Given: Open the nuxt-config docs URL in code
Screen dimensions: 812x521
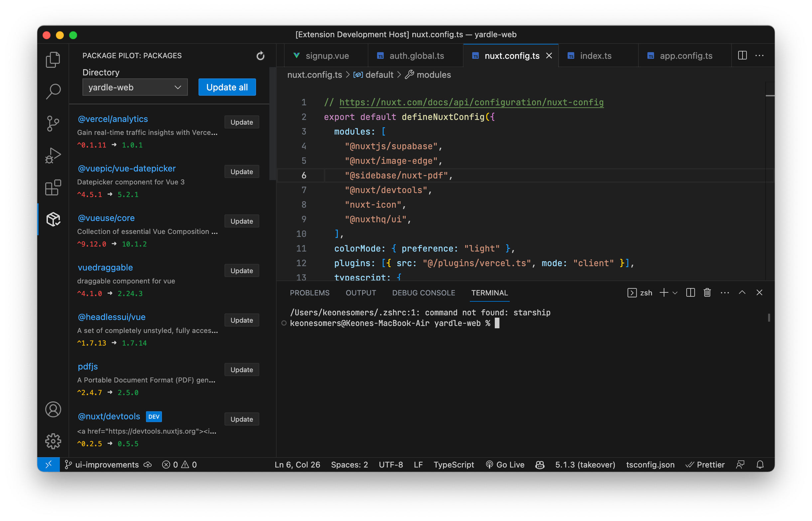Looking at the screenshot, I should (x=472, y=102).
